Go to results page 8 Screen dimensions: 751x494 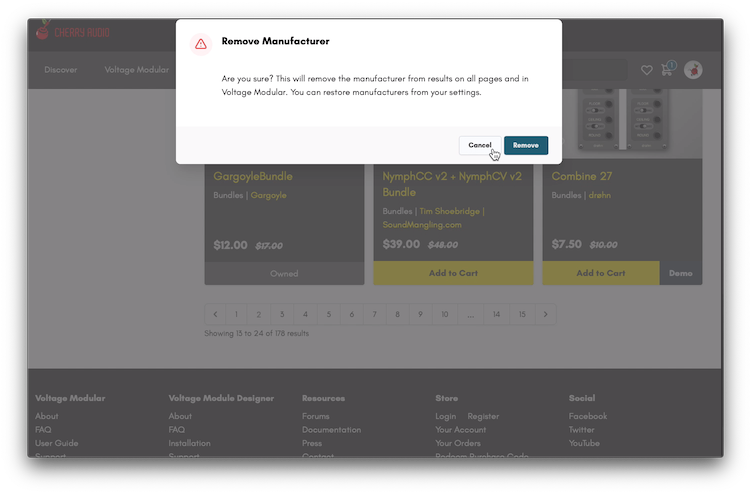click(x=397, y=314)
